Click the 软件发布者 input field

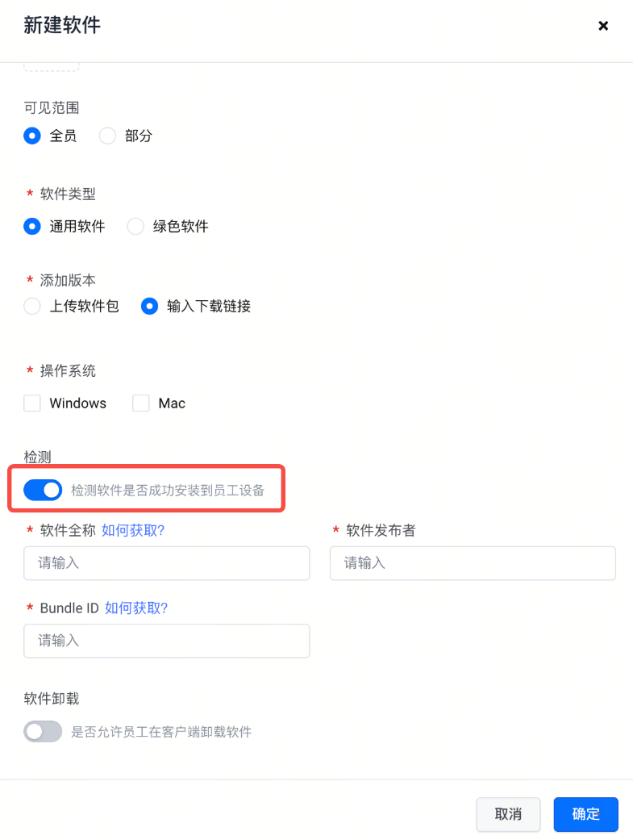point(473,563)
